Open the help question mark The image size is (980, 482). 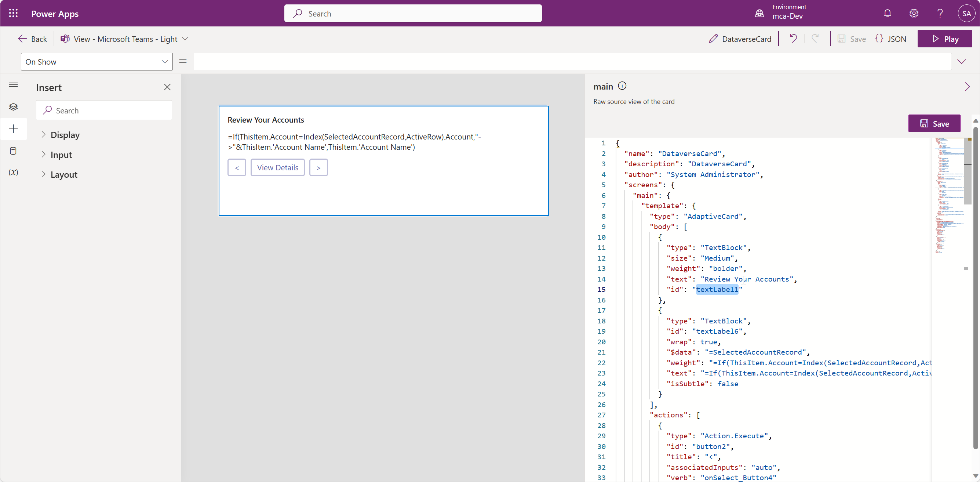(940, 13)
